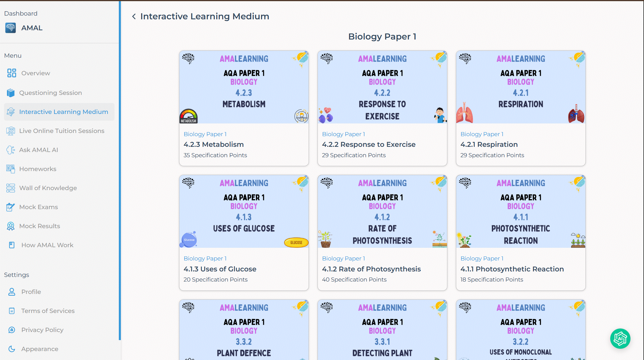Open the 3.2.2 Uses of Monoclonal thumbnail
Viewport: 644px width, 360px height.
[521, 330]
